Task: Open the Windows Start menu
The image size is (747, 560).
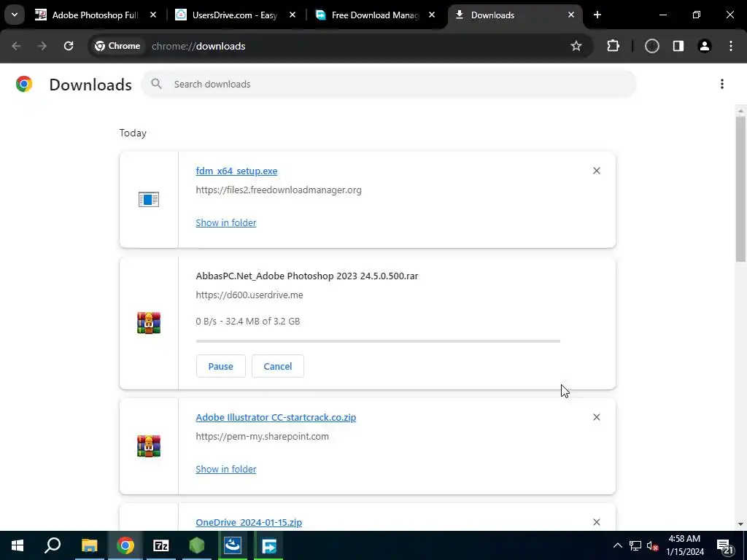Action: (x=18, y=545)
